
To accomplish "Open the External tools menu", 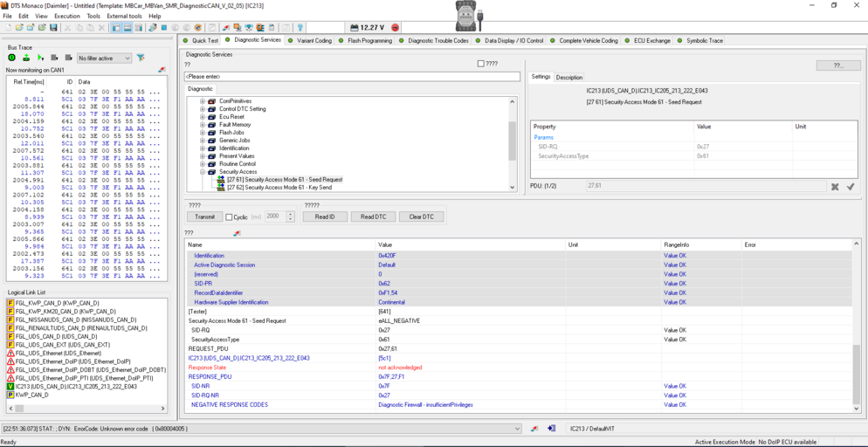I will 124,16.
